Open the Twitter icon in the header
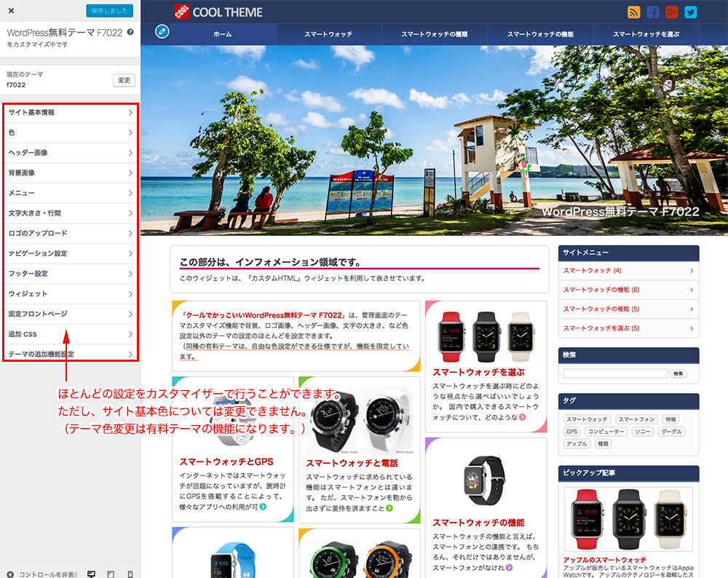Viewport: 728px width, 578px height. point(691,12)
